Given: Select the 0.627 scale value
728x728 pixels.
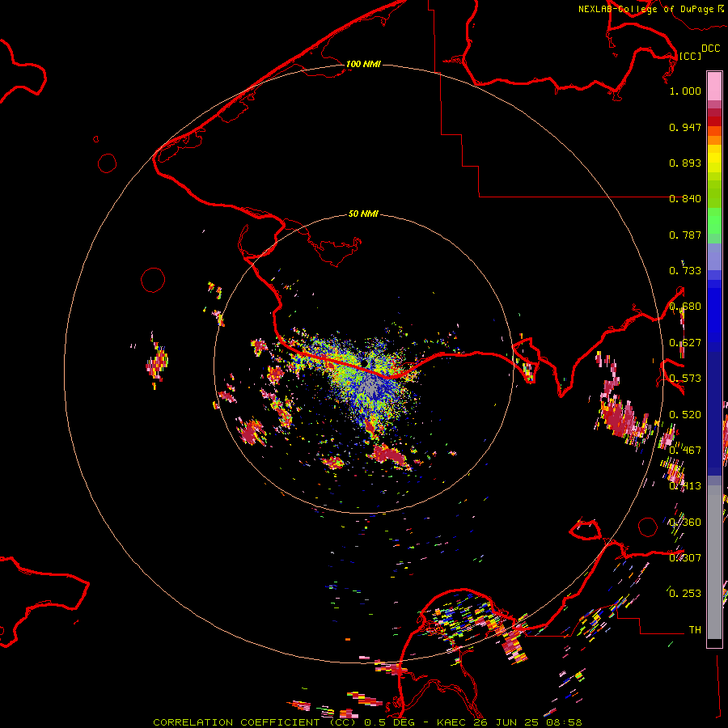Looking at the screenshot, I should point(685,343).
